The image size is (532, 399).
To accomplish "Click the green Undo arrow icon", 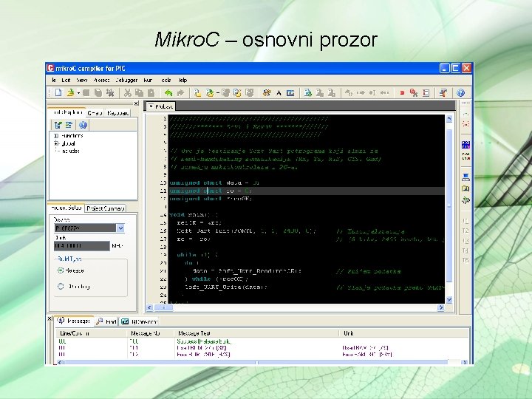I will click(x=168, y=92).
